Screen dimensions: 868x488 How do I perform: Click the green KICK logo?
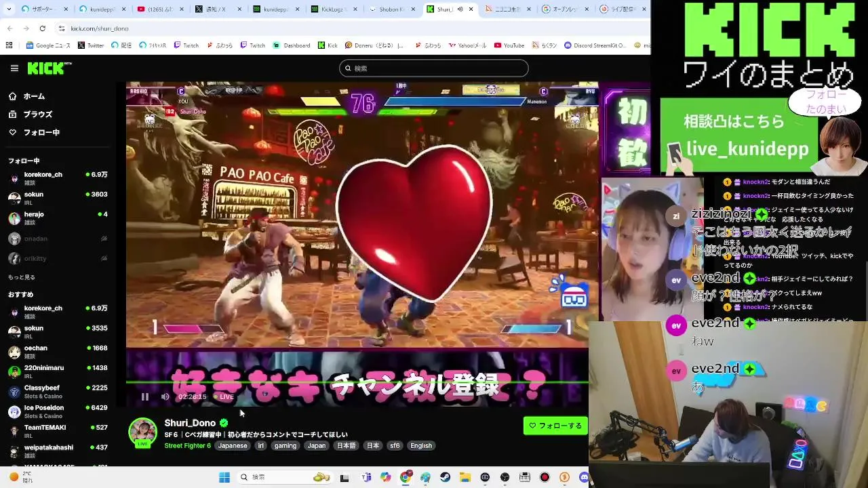click(x=47, y=68)
